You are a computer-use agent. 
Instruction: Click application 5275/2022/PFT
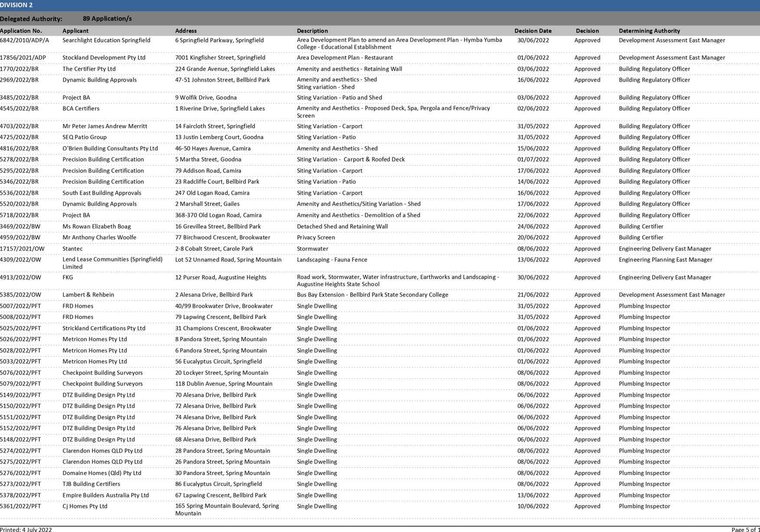(x=20, y=462)
